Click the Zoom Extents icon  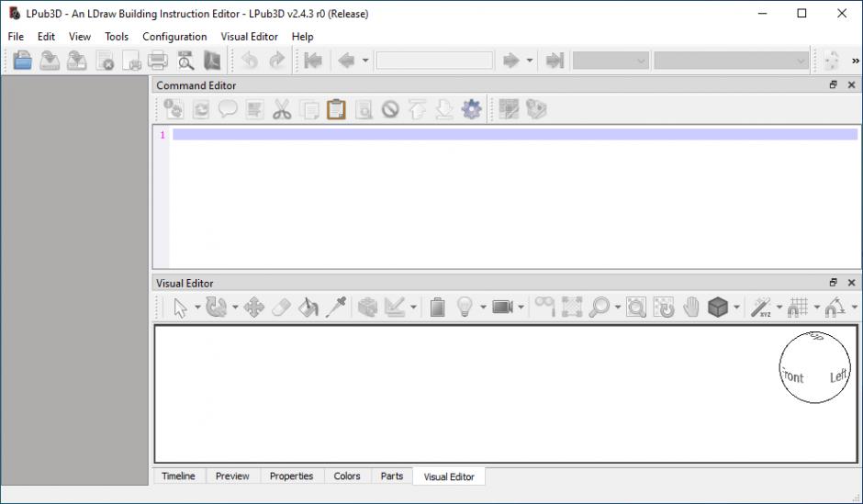pos(572,308)
